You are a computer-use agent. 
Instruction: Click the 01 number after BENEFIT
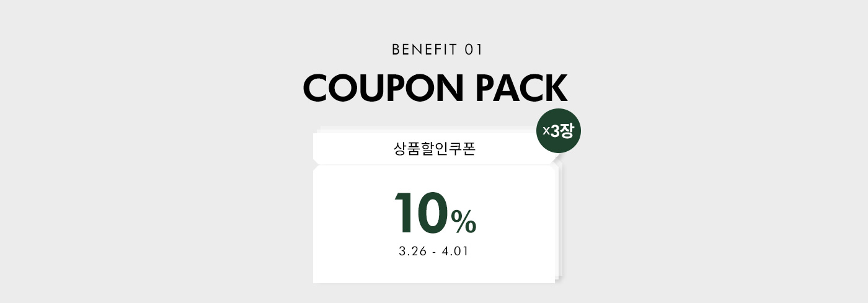[x=473, y=50]
